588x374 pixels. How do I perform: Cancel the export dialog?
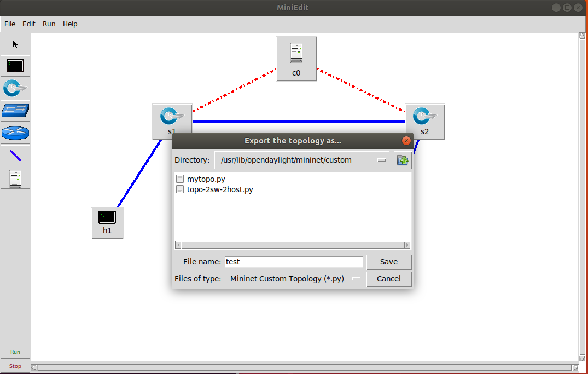point(389,279)
